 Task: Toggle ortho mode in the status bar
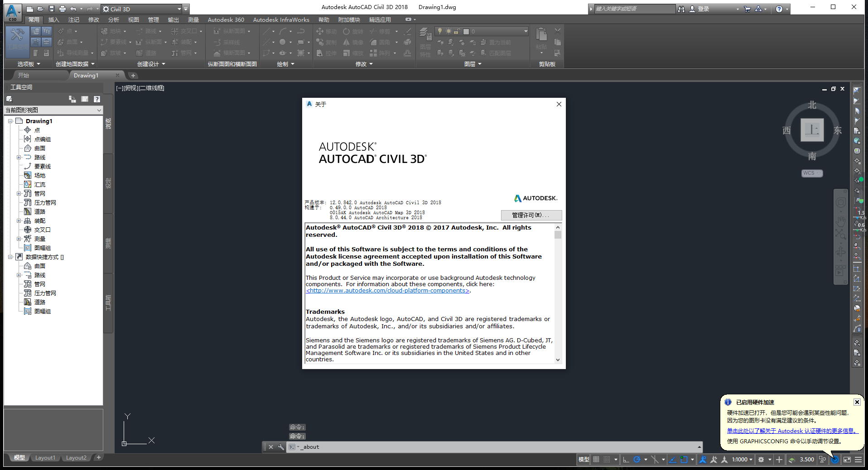click(626, 460)
